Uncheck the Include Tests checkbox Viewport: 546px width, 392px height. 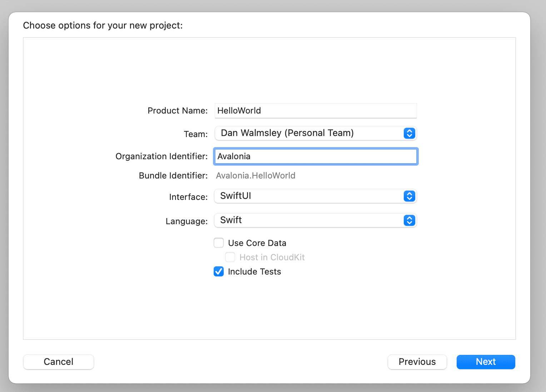click(219, 272)
